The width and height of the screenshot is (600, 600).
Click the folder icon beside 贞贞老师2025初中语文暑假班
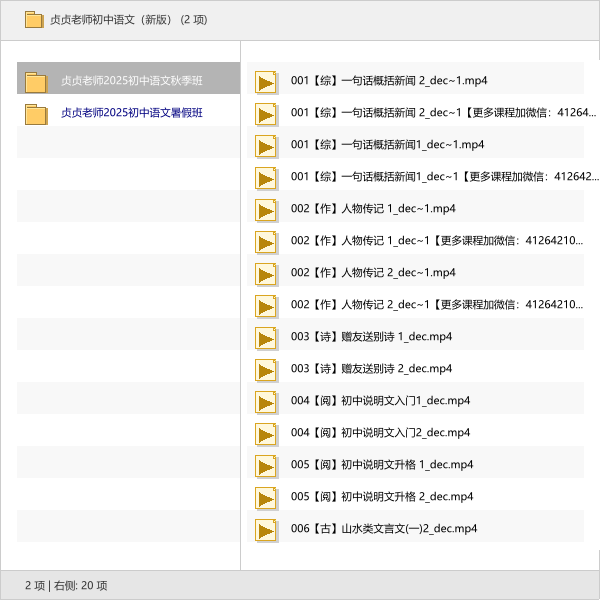pos(36,113)
